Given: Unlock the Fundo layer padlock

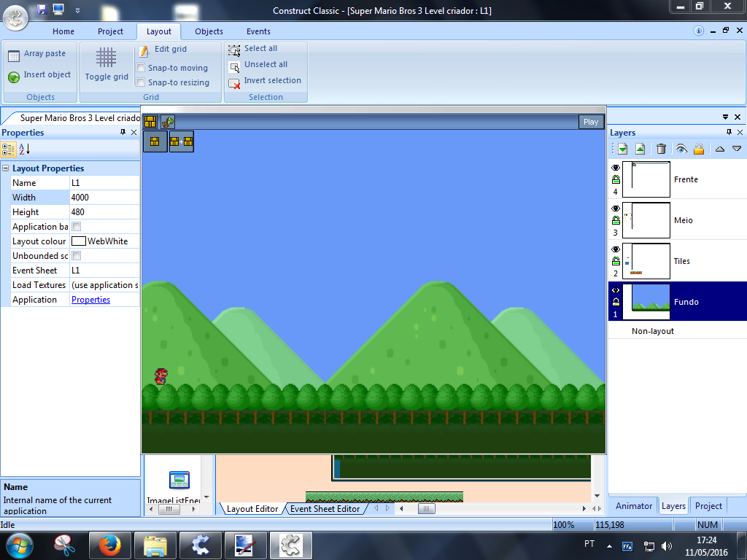Looking at the screenshot, I should coord(616,302).
